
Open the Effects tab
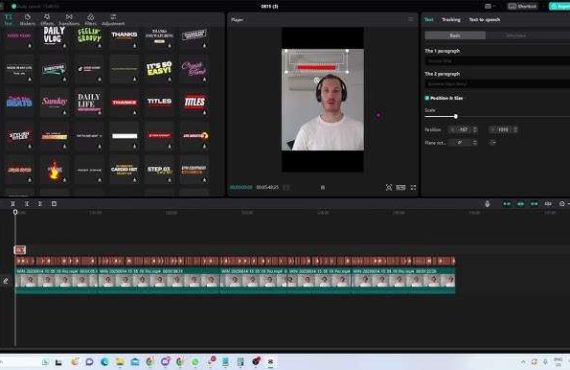point(47,19)
